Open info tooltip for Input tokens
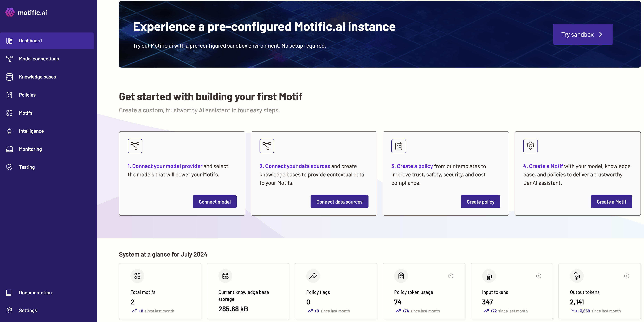The height and width of the screenshot is (322, 644). coord(539,276)
